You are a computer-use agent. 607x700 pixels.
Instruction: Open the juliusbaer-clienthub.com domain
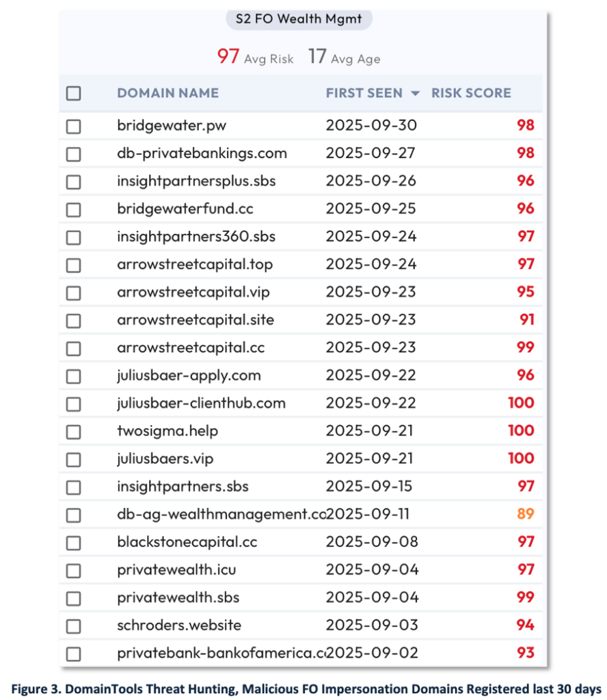pos(201,403)
